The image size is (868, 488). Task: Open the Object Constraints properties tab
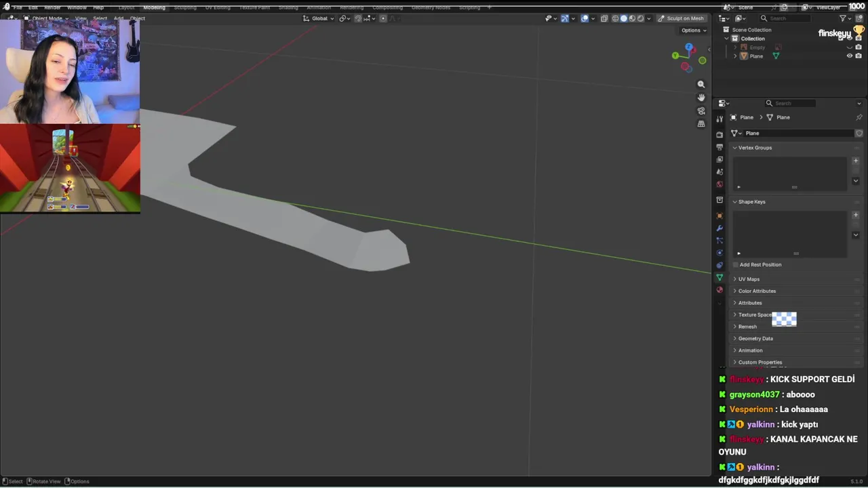[719, 264]
